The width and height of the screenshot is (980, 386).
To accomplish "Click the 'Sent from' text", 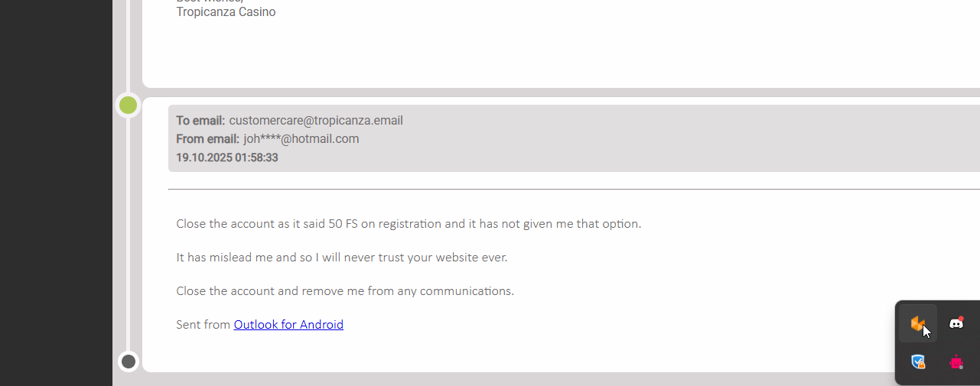I will [x=203, y=324].
